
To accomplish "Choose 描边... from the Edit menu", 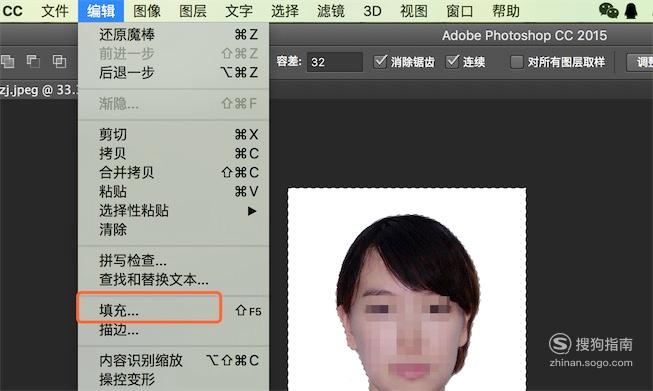I will 173,330.
